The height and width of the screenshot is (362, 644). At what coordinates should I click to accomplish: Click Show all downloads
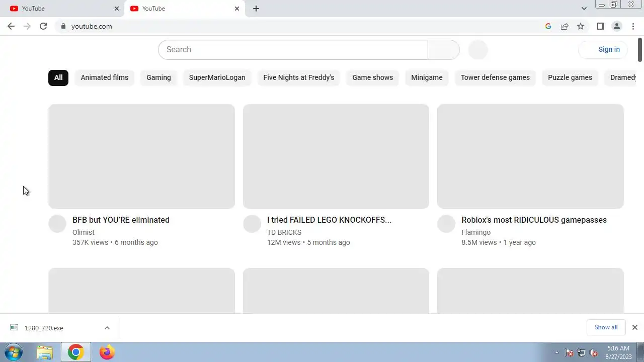606,327
